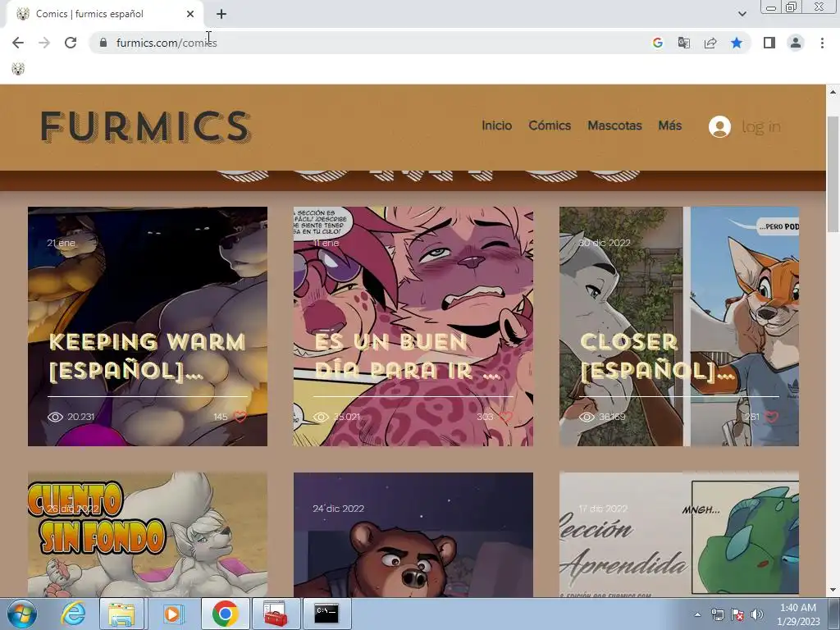Open the Cuento Sin Fondo comic card
The height and width of the screenshot is (630, 840).
[148, 534]
